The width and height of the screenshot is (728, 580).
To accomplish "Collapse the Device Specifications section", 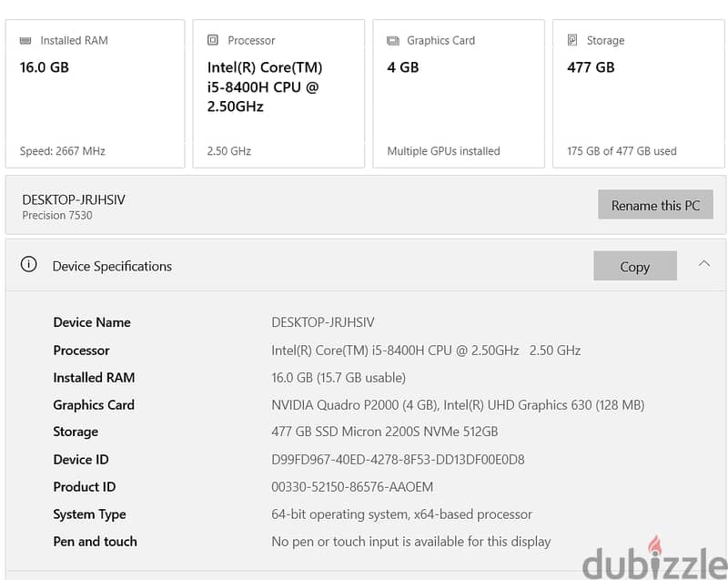I will (703, 264).
